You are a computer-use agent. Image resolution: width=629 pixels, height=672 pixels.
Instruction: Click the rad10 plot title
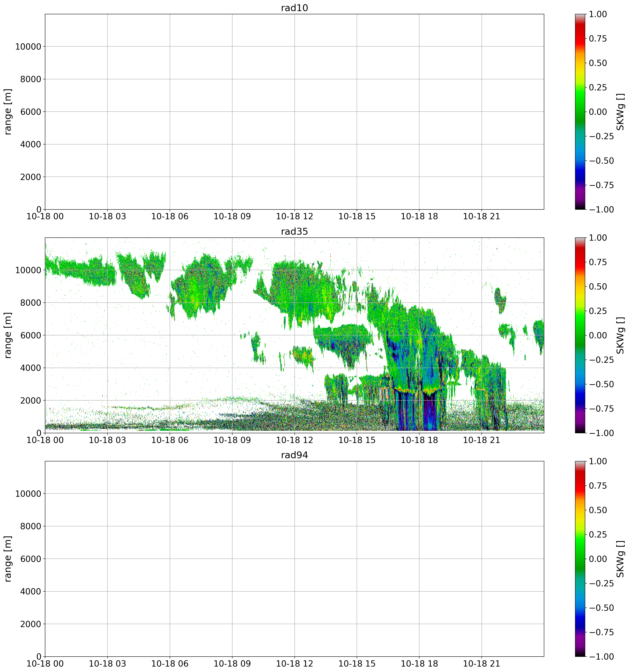[294, 8]
